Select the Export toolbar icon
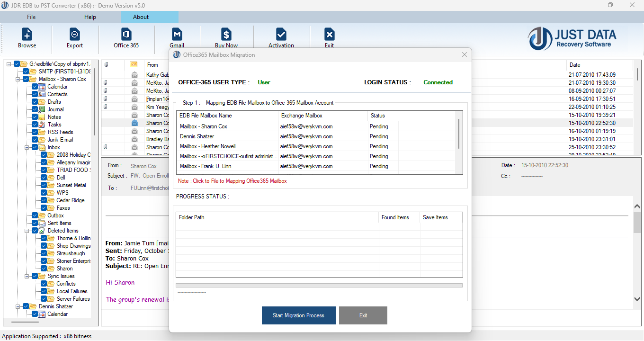The width and height of the screenshot is (644, 341). 74,37
